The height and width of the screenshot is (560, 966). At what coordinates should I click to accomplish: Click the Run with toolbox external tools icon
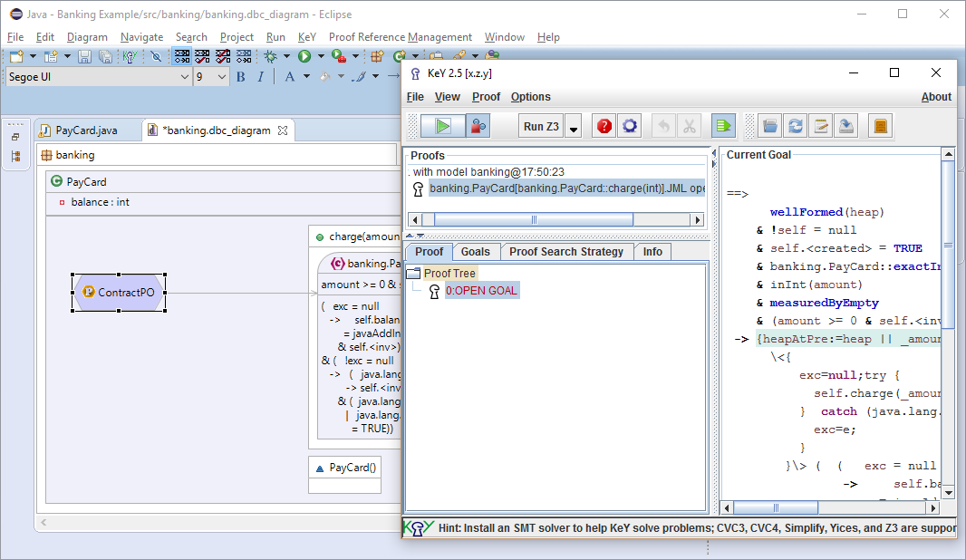pyautogui.click(x=338, y=57)
